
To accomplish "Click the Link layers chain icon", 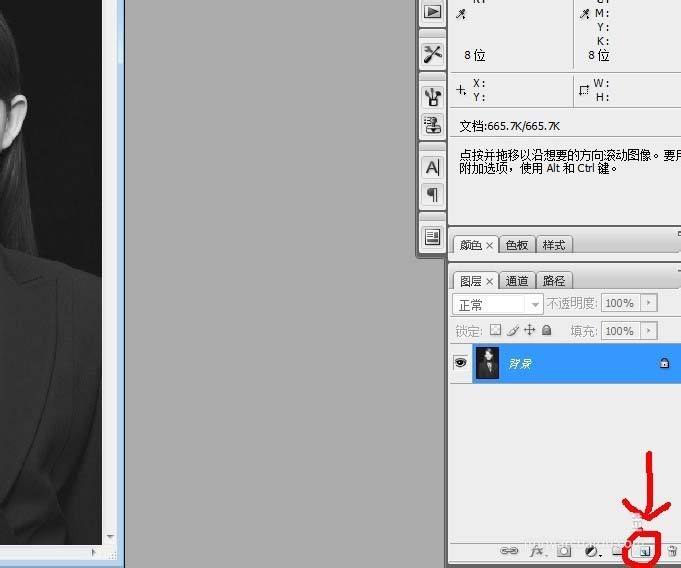I will click(x=509, y=551).
